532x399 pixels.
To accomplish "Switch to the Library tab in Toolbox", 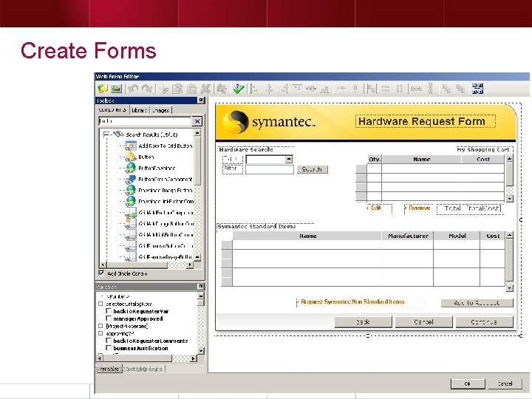I will [x=140, y=110].
